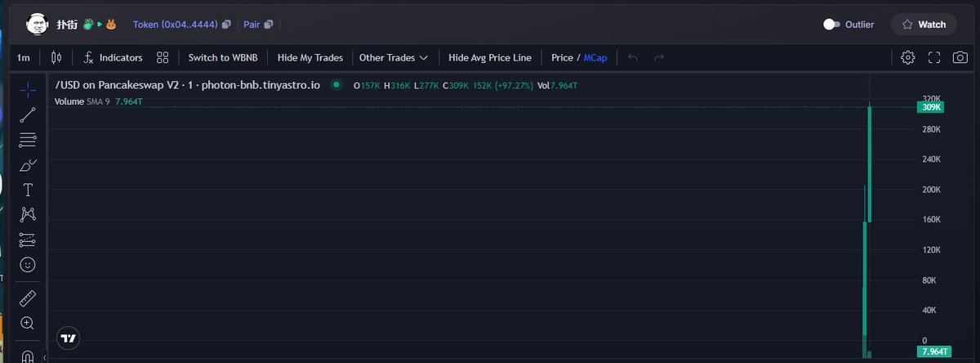The image size is (980, 363).
Task: Click the zoom in magnifier tool
Action: (x=27, y=323)
